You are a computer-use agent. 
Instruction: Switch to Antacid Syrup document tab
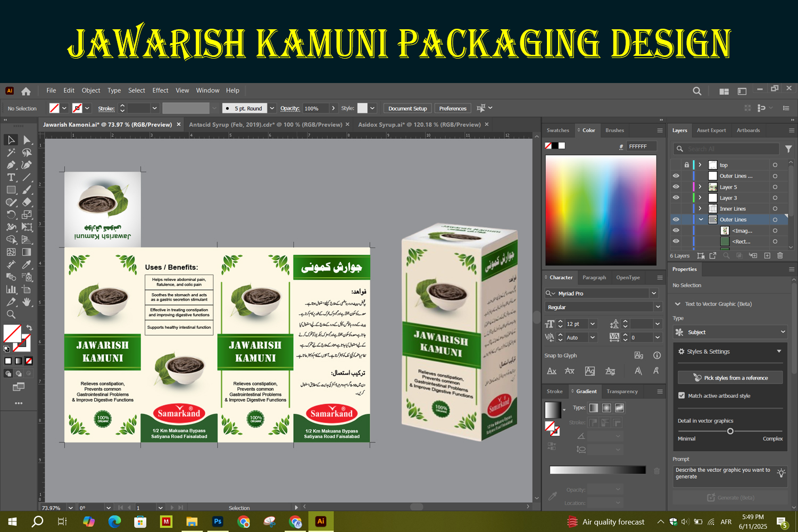[x=265, y=124]
